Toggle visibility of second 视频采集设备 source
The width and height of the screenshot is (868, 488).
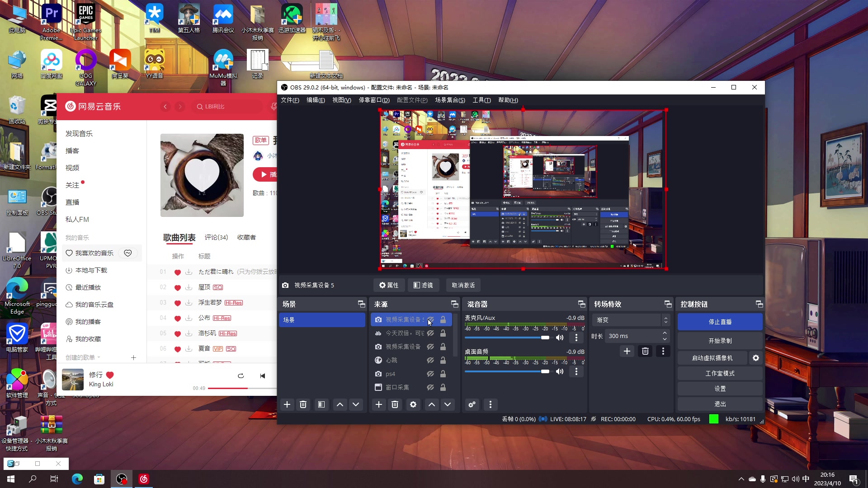[430, 347]
